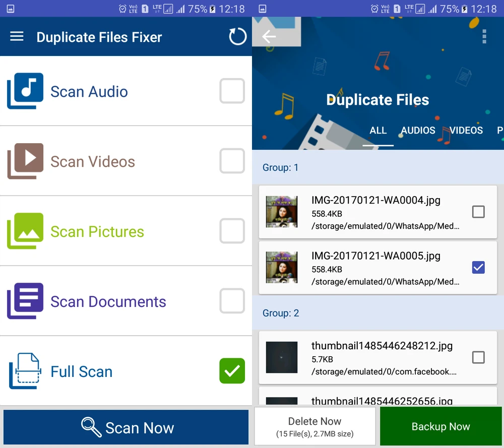Switch to the AUDIOS tab

coord(418,131)
